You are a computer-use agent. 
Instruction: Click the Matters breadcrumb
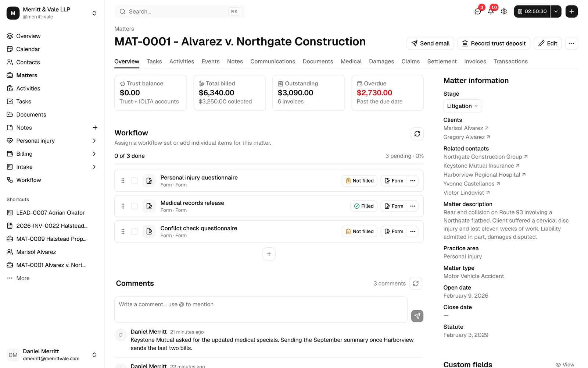click(x=124, y=29)
